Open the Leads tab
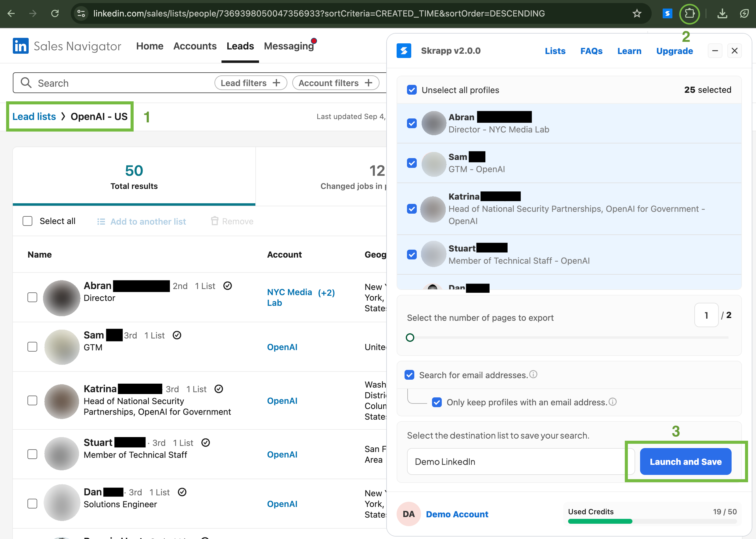756x539 pixels. (240, 46)
